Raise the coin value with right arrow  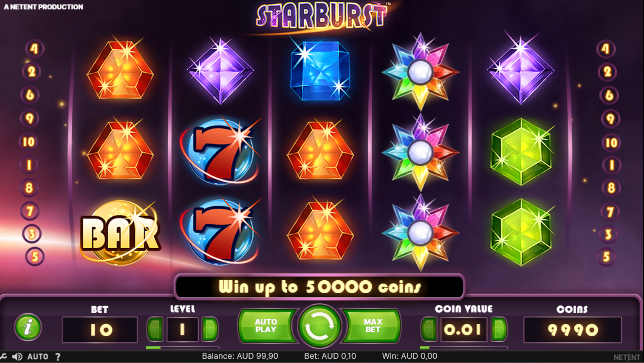[x=499, y=329]
